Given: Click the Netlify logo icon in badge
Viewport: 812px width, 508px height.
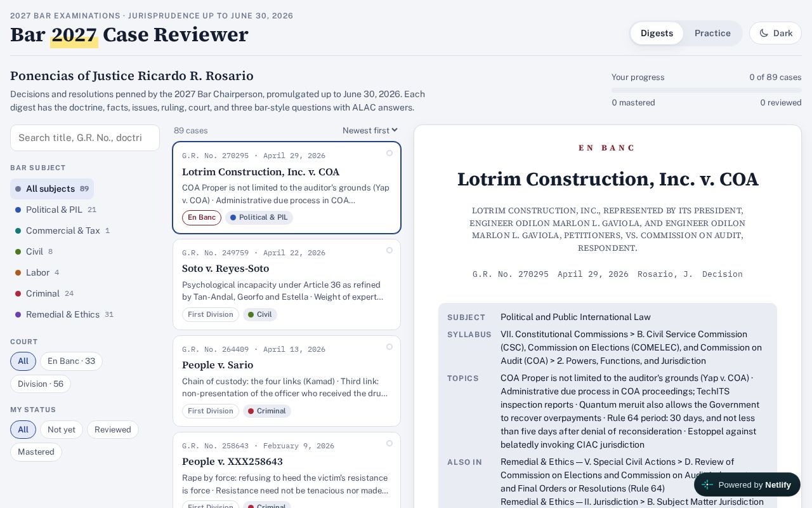Looking at the screenshot, I should click(707, 485).
